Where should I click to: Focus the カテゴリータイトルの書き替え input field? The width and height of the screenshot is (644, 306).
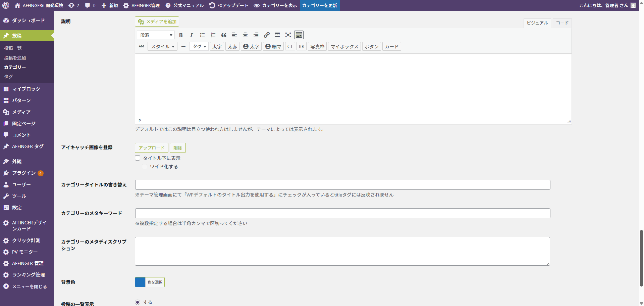[x=342, y=185]
